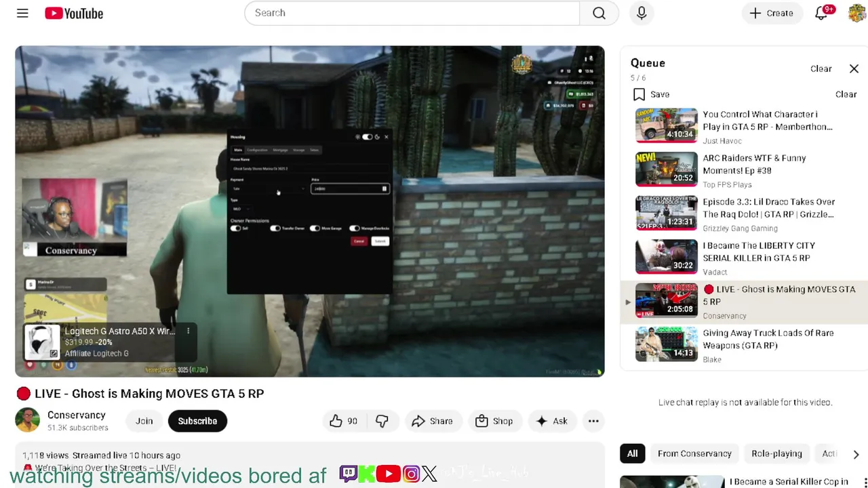Go to YouTube home via logo
Screen dimensions: 868x488
(x=74, y=13)
